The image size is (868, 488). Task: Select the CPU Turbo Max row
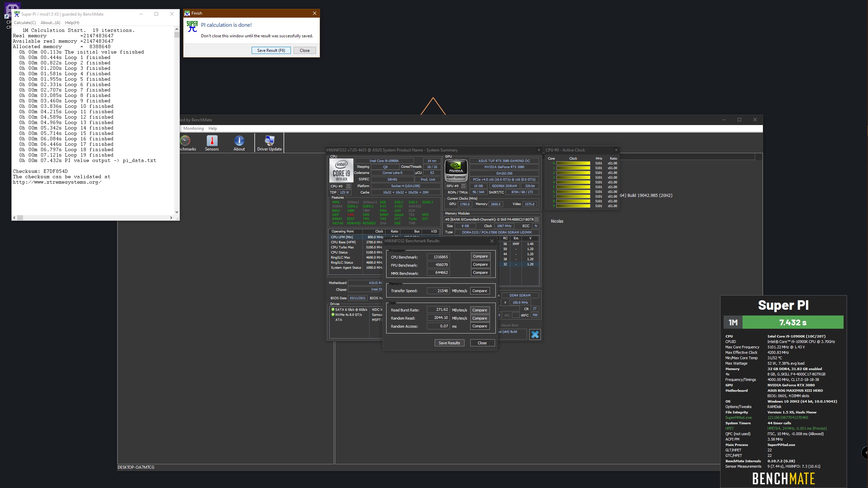(356, 247)
